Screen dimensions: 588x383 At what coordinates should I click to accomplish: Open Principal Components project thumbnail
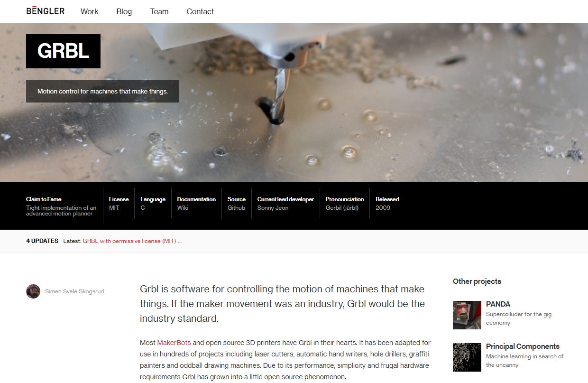467,357
